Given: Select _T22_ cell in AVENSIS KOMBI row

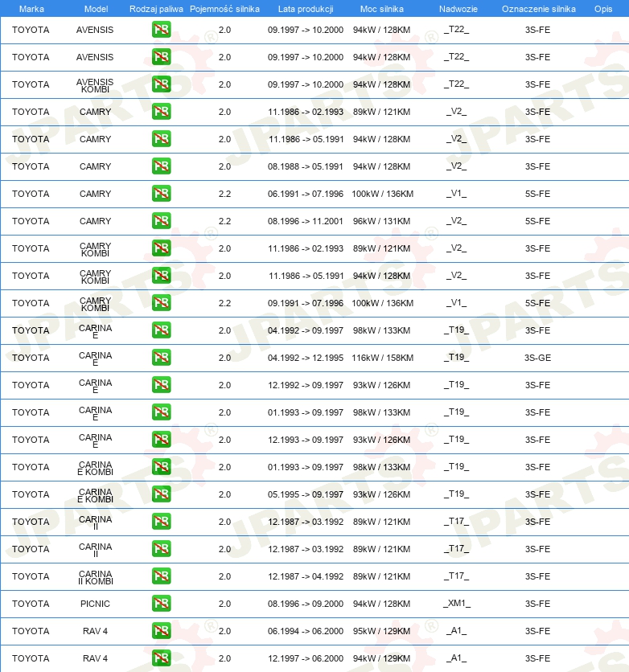Looking at the screenshot, I should coord(456,84).
